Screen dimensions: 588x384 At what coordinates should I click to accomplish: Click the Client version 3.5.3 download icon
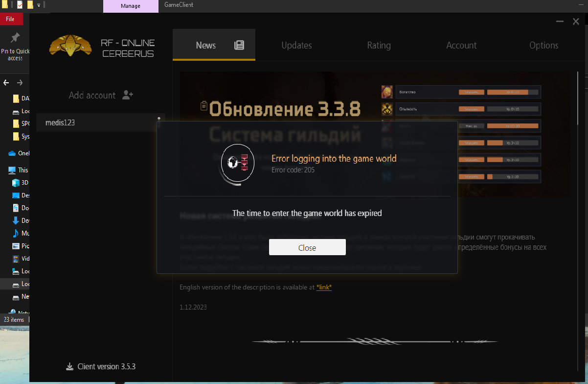(x=69, y=367)
